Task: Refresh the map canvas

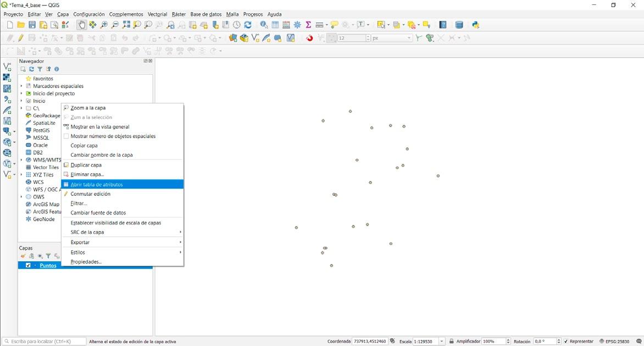Action: (x=248, y=25)
